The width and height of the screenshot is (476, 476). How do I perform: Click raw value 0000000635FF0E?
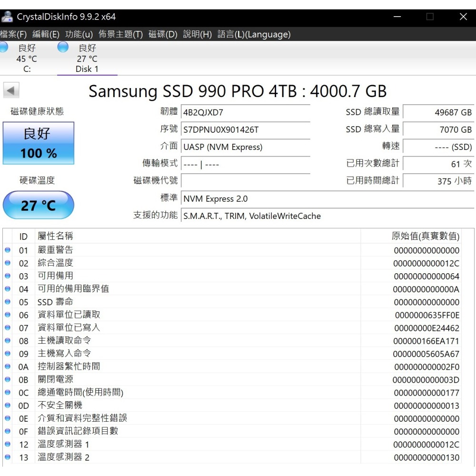(427, 315)
